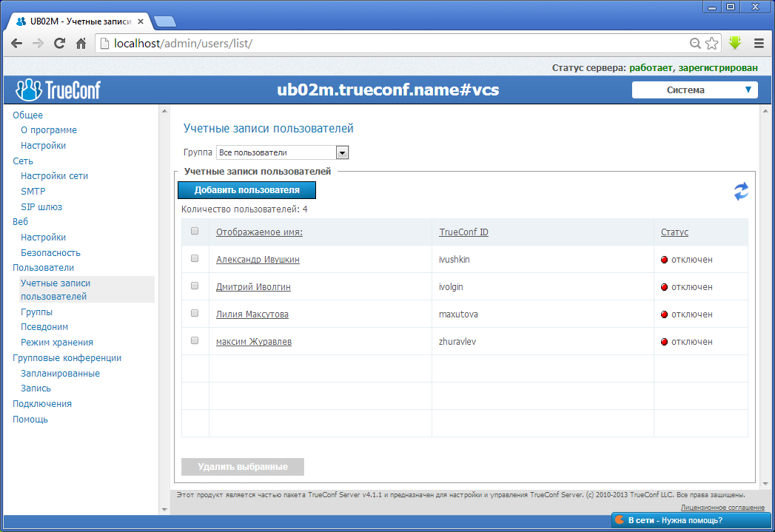The width and height of the screenshot is (775, 532).
Task: Open the Система dropdown menu
Action: (694, 90)
